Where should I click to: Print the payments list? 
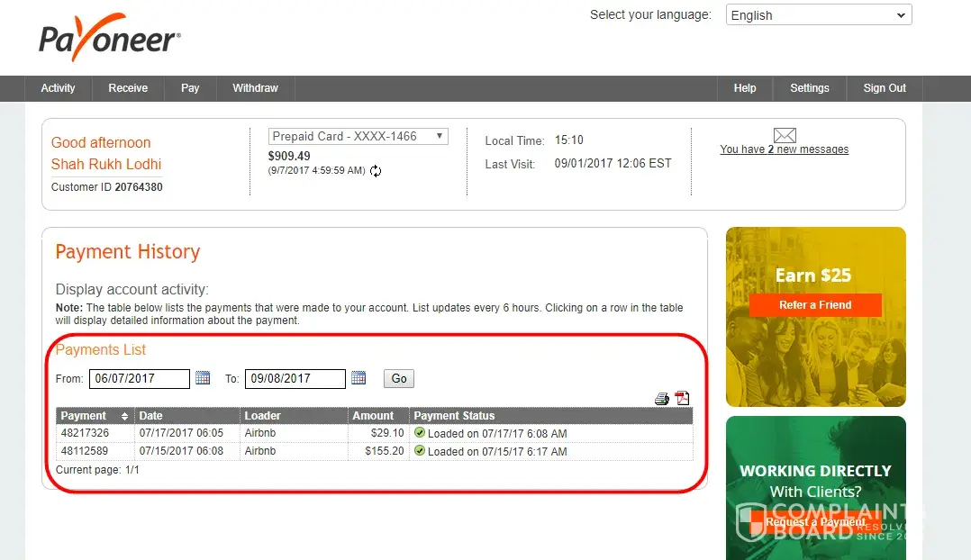coord(662,399)
